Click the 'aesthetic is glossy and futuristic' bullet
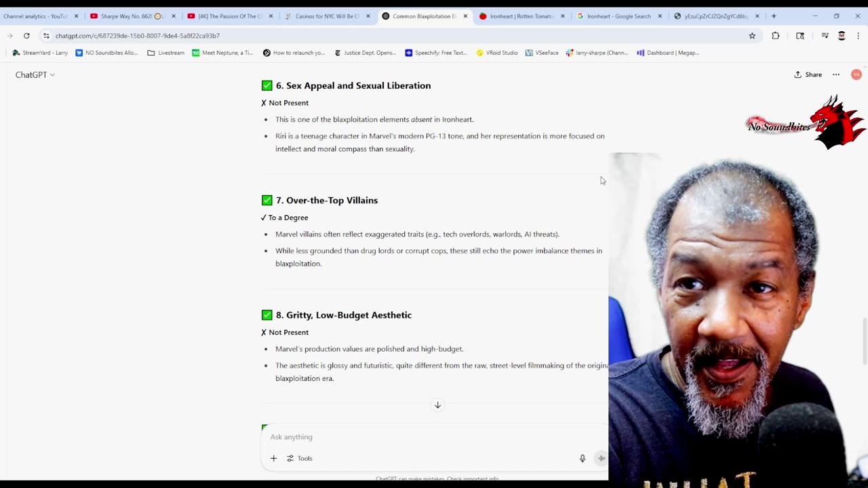Viewport: 868px width, 488px height. tap(441, 372)
